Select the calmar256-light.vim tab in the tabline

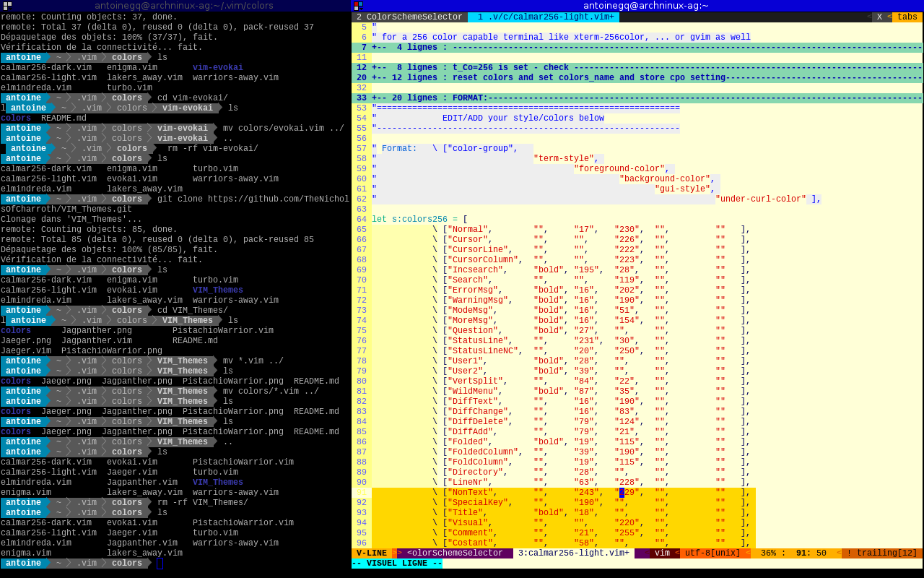coord(545,17)
